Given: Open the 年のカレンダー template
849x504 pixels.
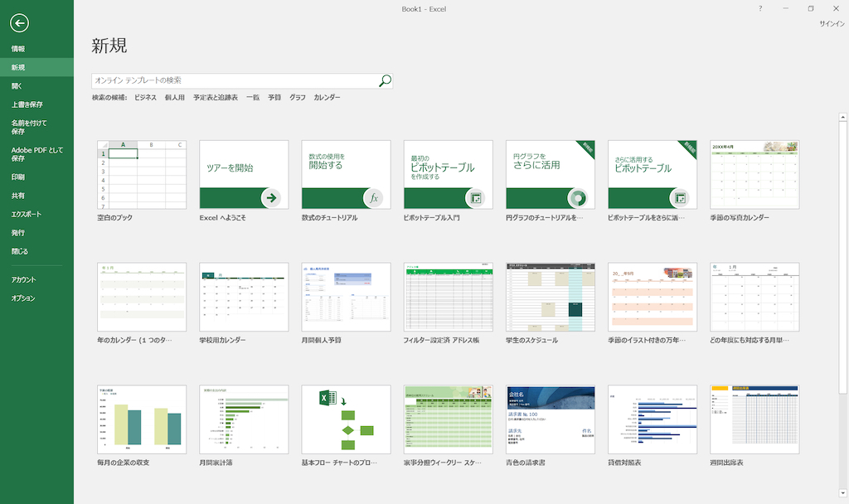Looking at the screenshot, I should pyautogui.click(x=142, y=303).
